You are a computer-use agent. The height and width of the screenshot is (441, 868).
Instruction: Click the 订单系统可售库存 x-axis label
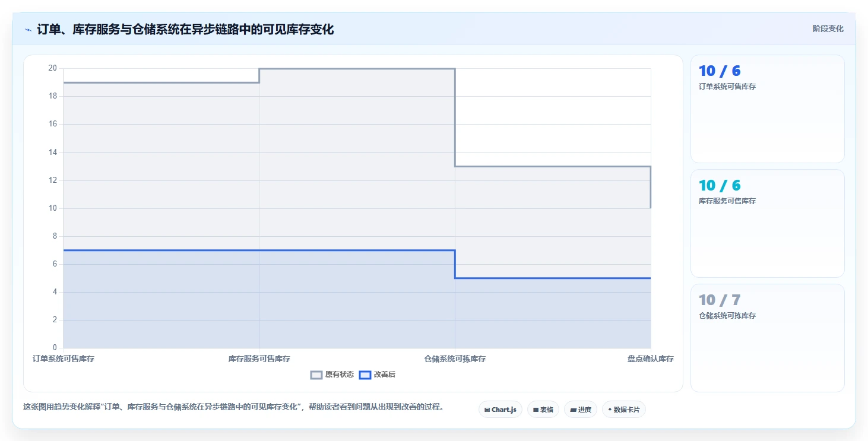(x=64, y=359)
